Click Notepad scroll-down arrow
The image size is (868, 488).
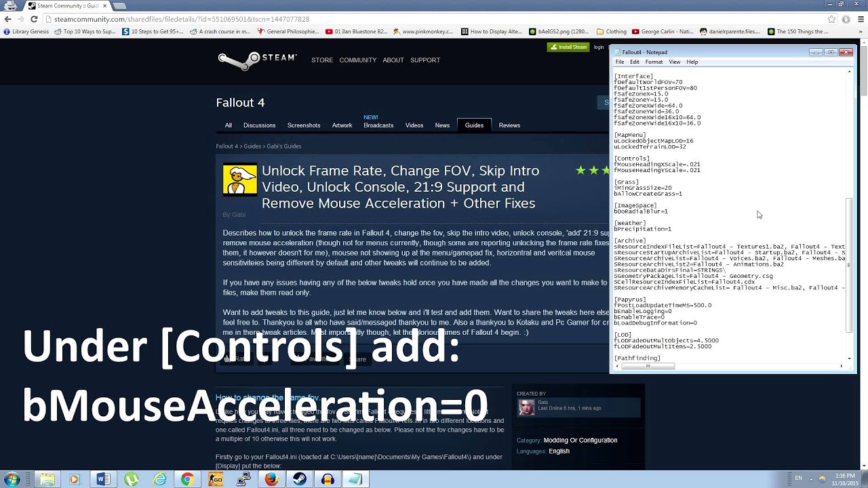click(850, 359)
